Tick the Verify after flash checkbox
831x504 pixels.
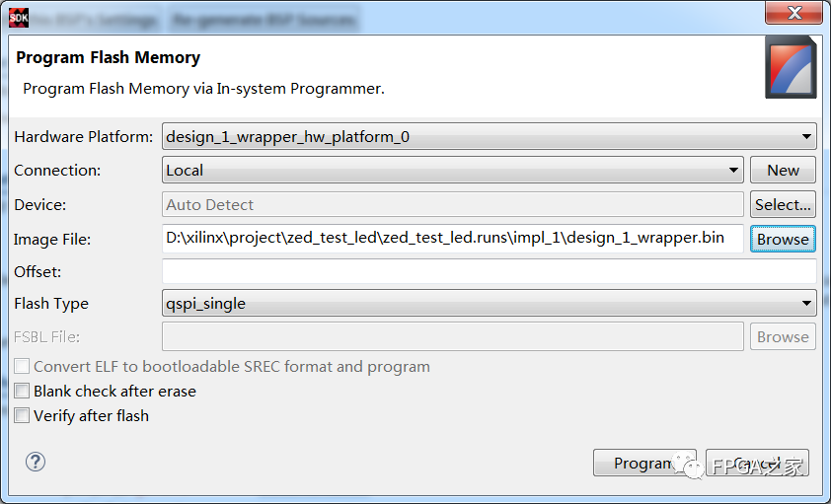[x=23, y=416]
